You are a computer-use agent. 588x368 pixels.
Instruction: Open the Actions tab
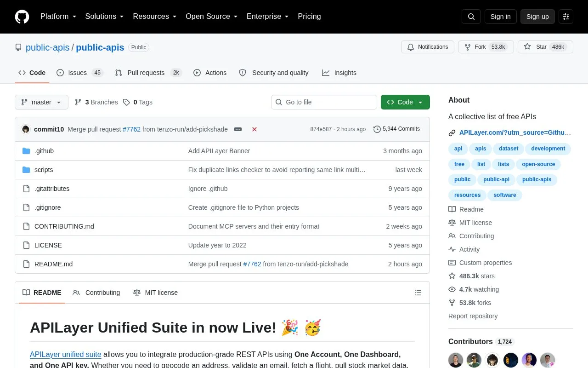pyautogui.click(x=210, y=73)
